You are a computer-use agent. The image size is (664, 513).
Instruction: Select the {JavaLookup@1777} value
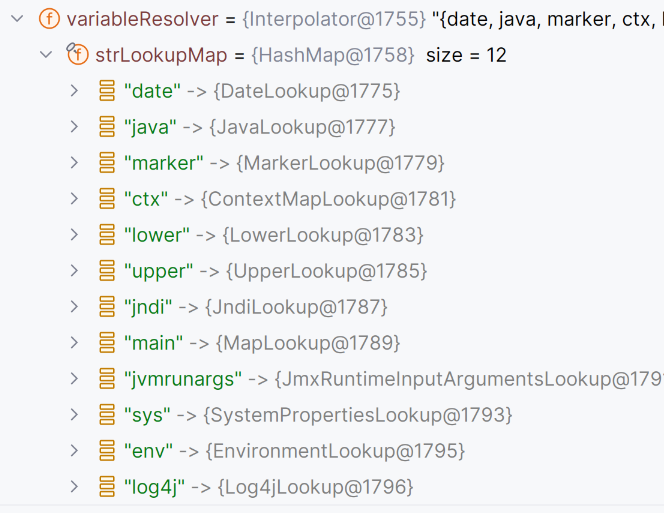(302, 127)
